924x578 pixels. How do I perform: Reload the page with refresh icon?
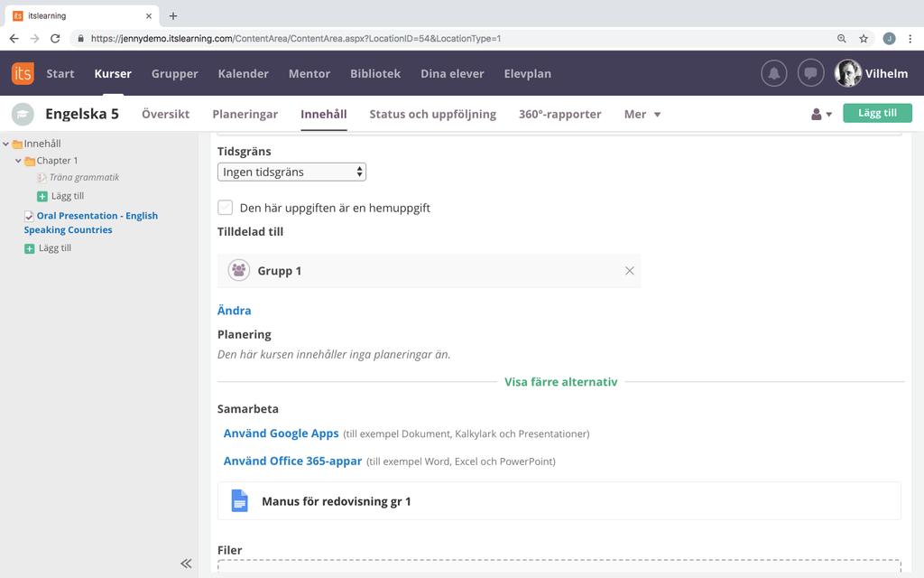click(x=55, y=38)
